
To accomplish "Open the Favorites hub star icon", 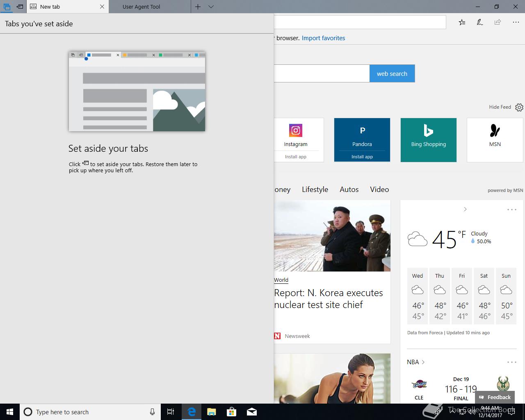I will click(x=462, y=22).
